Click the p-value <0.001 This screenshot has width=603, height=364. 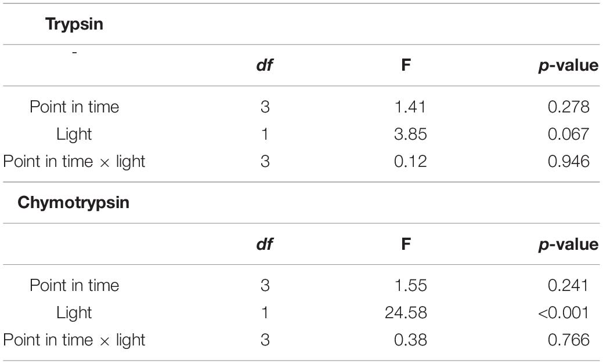[564, 312]
